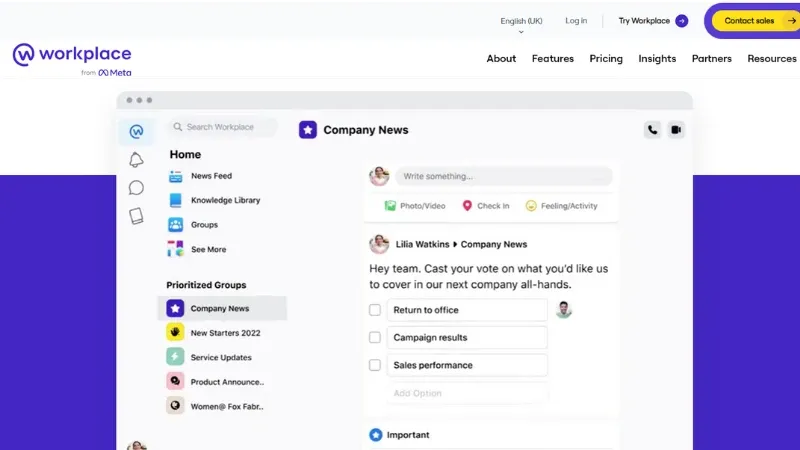Click the Return to office option text
Image resolution: width=800 pixels, height=450 pixels.
pos(426,310)
